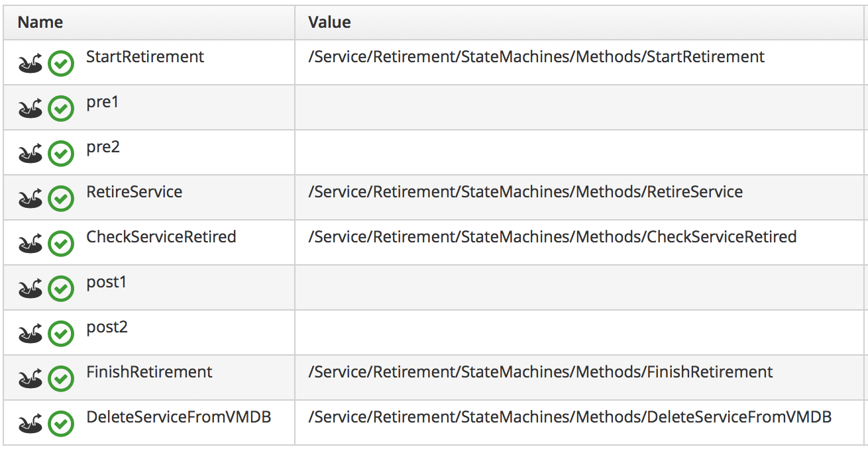Click the green checkmark next to StartRetirement
The height and width of the screenshot is (449, 868).
[61, 64]
